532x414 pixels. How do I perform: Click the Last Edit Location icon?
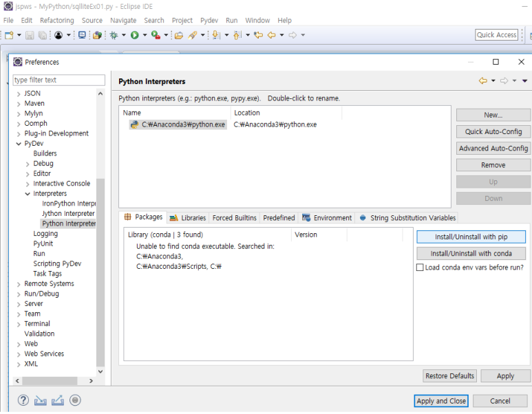click(x=259, y=35)
